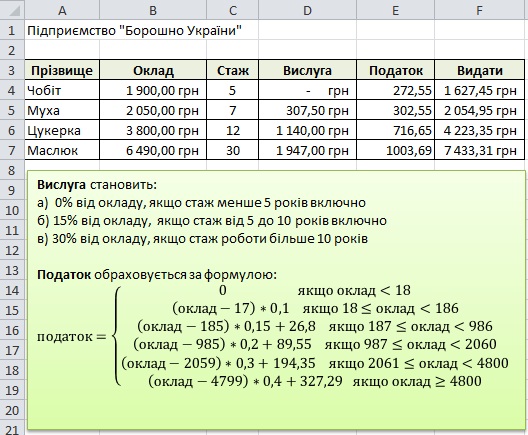Click the Видати header cell
Screen dimensions: 528x435
pos(480,70)
